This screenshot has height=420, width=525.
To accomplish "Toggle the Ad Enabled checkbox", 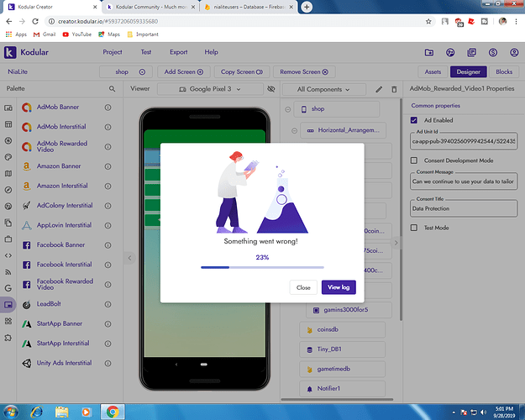I will point(414,120).
